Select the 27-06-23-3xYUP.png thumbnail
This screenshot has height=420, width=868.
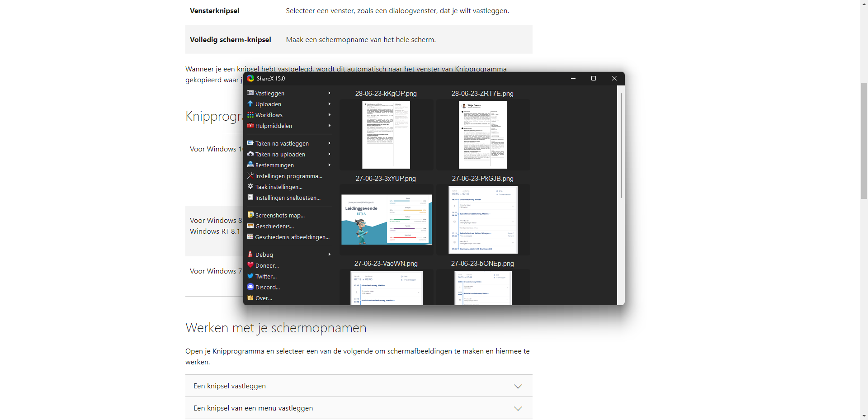coord(386,220)
